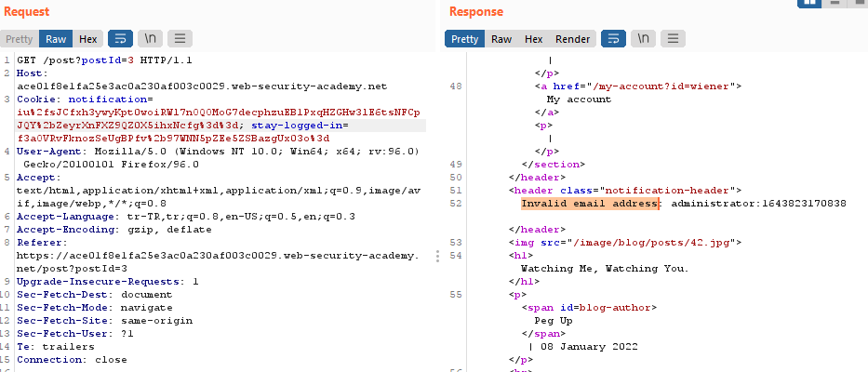Click the 'administrator:1643823170838' text
Screen dimensions: 868x372
point(758,204)
